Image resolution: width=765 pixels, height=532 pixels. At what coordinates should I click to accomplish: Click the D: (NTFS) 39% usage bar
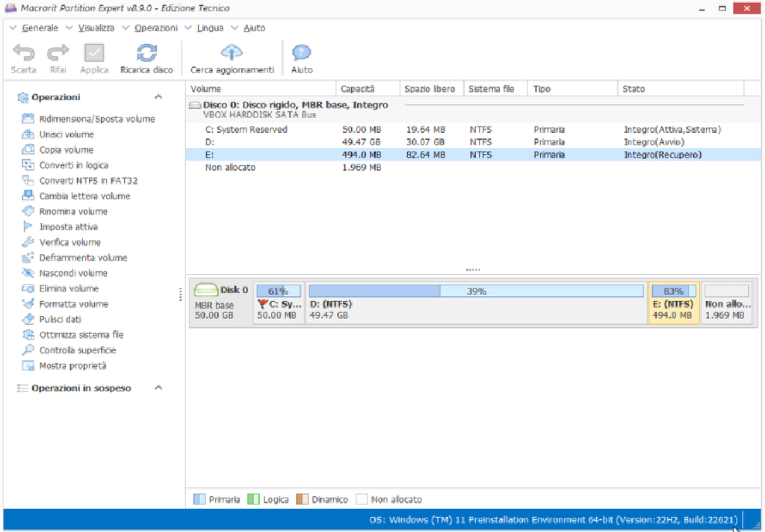coord(476,291)
